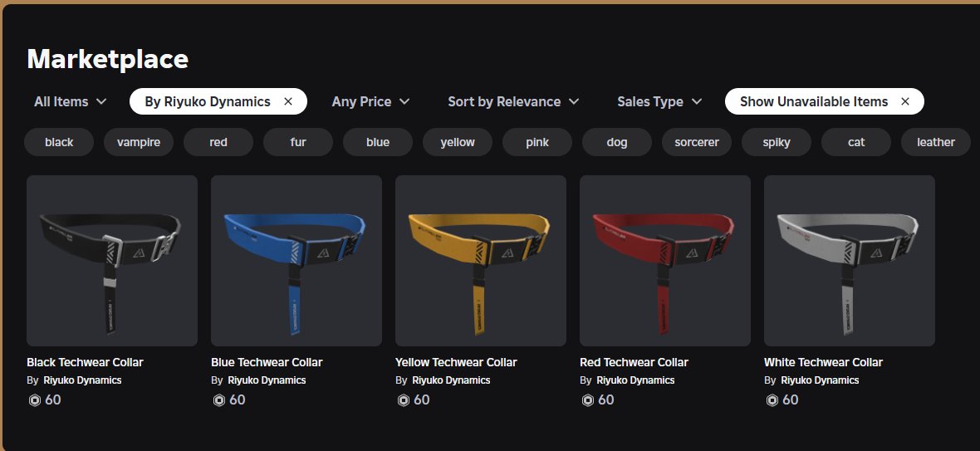Click the 60 price of White Techwear Collar
980x451 pixels.
tap(791, 400)
